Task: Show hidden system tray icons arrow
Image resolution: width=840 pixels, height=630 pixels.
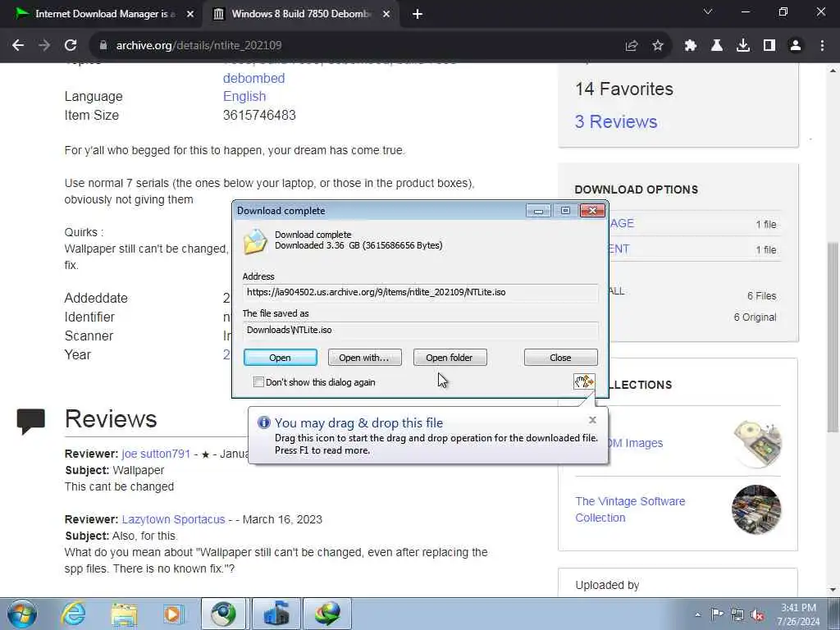Action: point(697,614)
